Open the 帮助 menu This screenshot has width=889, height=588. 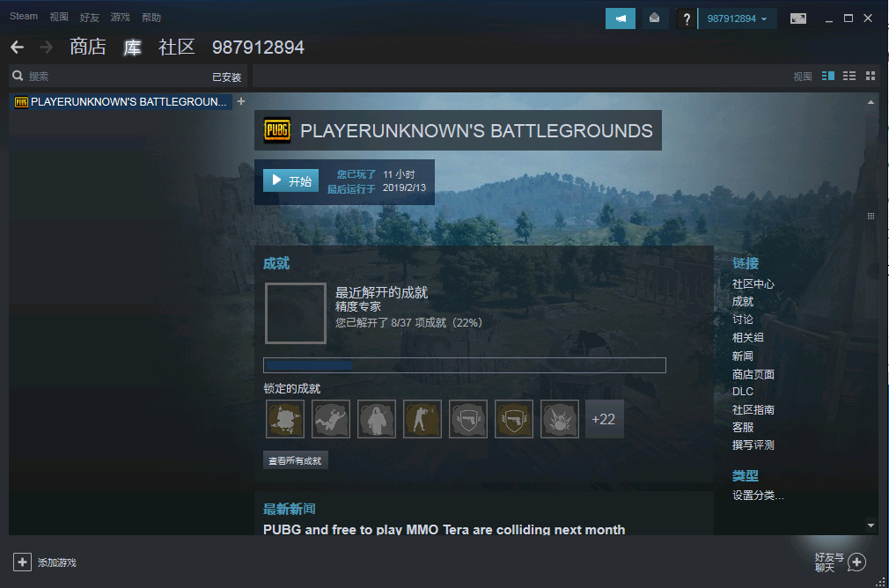click(x=151, y=17)
